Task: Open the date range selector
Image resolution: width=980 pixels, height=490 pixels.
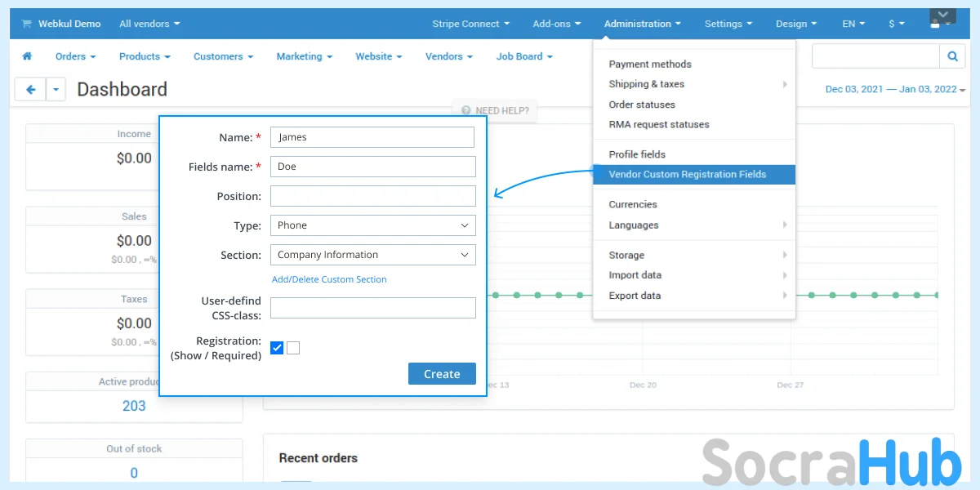Action: [x=894, y=89]
